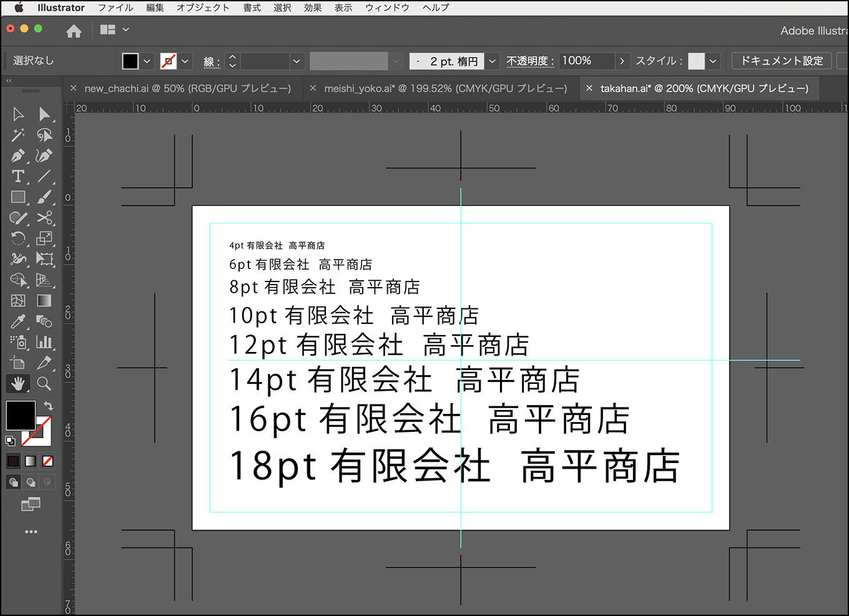This screenshot has width=849, height=616.
Task: Select the Type tool
Action: [18, 176]
